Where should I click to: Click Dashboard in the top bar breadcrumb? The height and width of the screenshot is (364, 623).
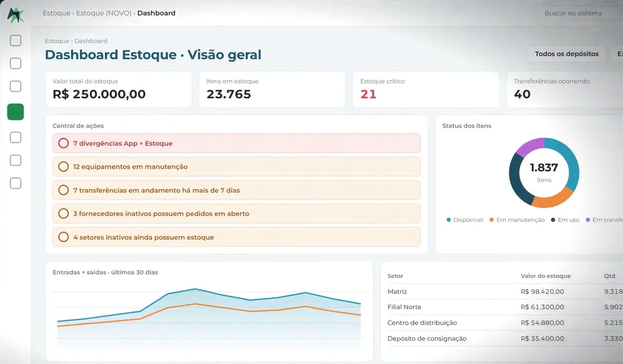point(156,13)
